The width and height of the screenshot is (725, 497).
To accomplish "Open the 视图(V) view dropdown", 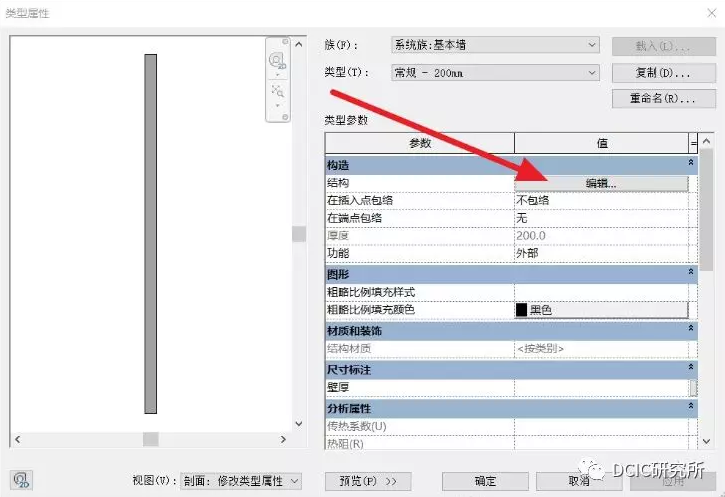I will point(241,481).
